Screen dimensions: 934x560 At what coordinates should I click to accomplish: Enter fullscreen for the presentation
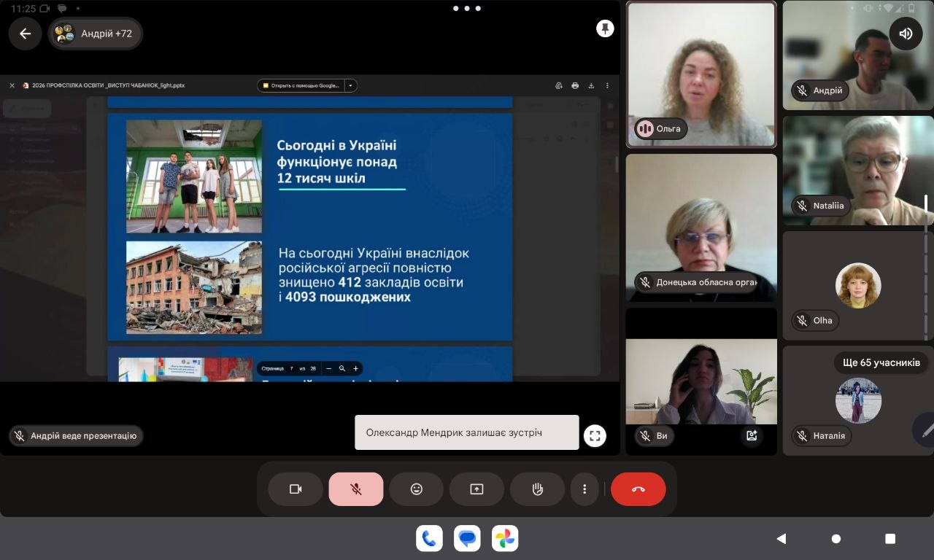(595, 436)
